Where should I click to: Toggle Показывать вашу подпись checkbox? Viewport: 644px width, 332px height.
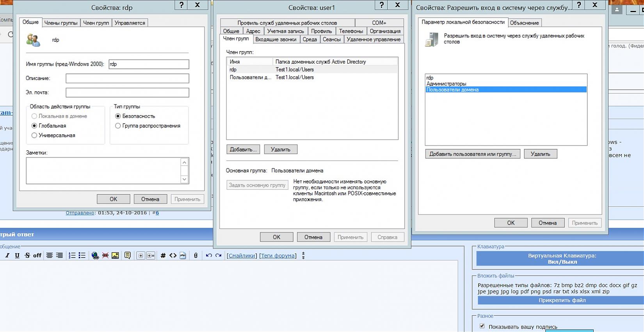(482, 326)
